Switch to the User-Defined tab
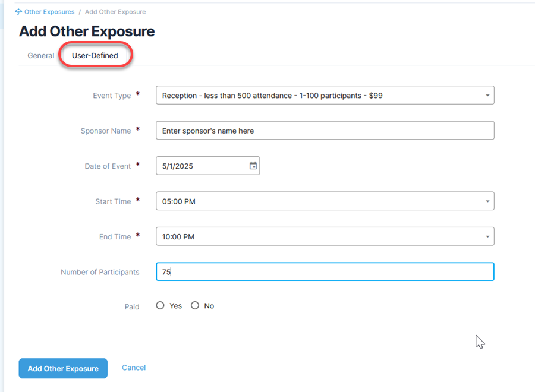Image resolution: width=535 pixels, height=392 pixels. [95, 56]
